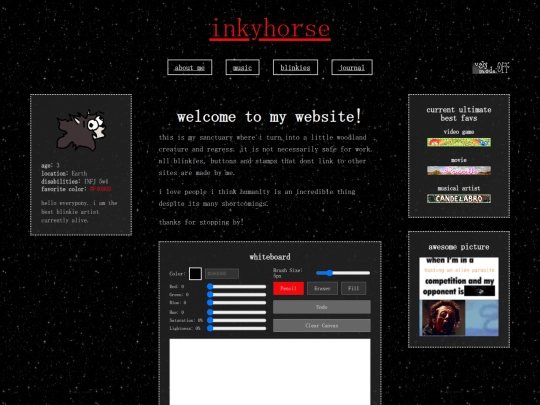The width and height of the screenshot is (540, 405).
Task: Click the 'thanks for stopping by!' text
Action: click(201, 222)
